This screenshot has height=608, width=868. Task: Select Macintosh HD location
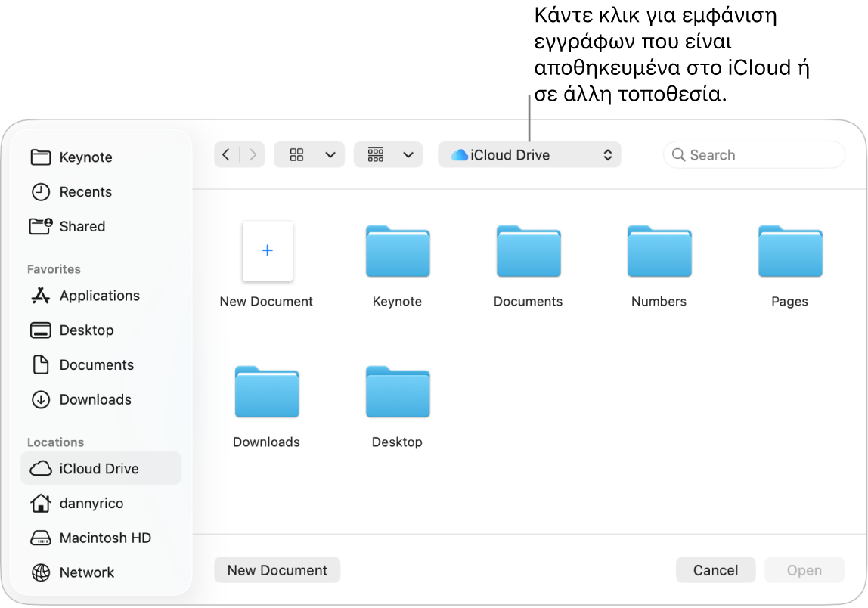click(x=101, y=538)
